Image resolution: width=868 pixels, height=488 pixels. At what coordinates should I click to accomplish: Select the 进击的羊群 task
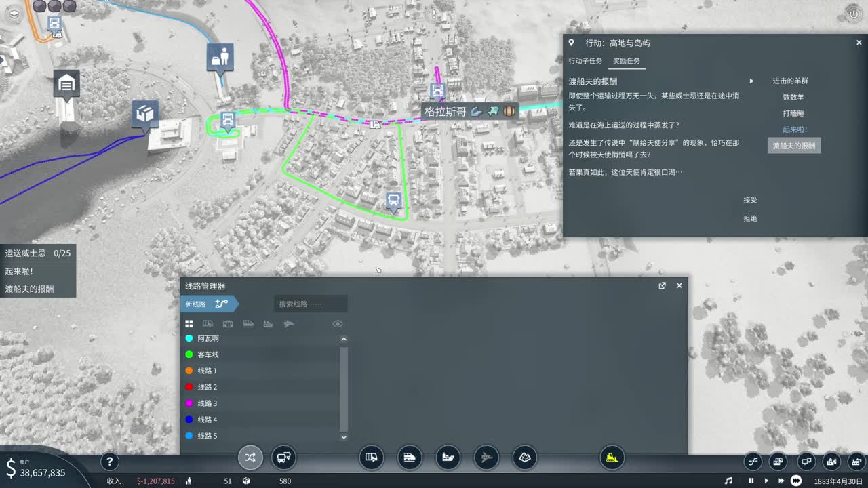(x=790, y=81)
